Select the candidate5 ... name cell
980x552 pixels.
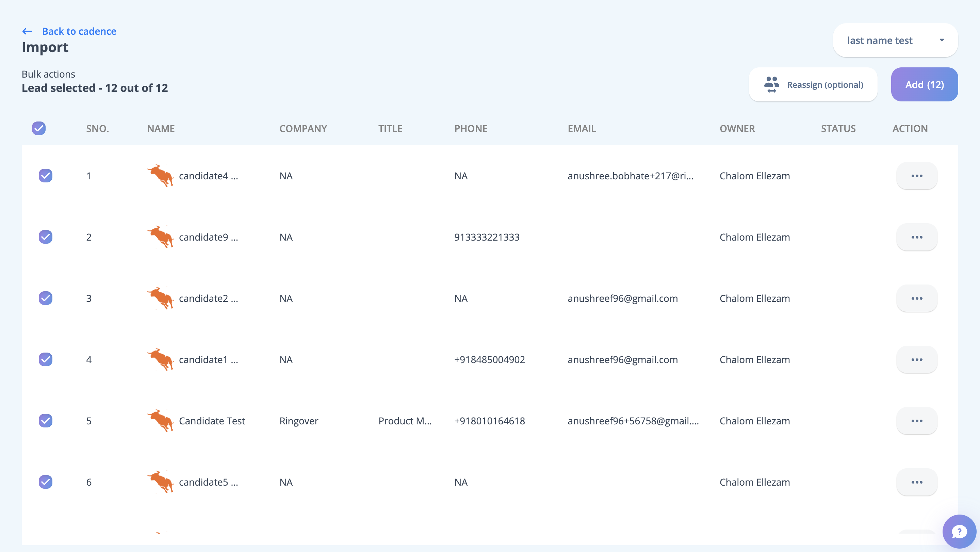209,482
